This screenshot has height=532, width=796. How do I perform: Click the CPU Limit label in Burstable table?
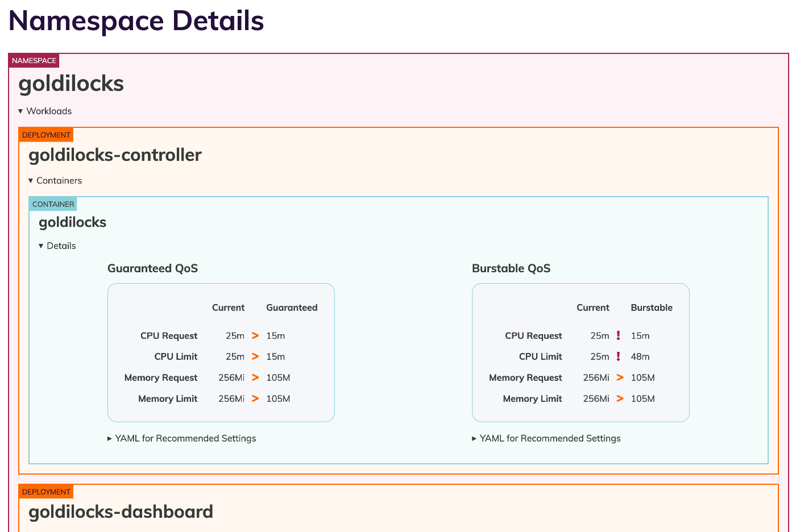click(540, 356)
